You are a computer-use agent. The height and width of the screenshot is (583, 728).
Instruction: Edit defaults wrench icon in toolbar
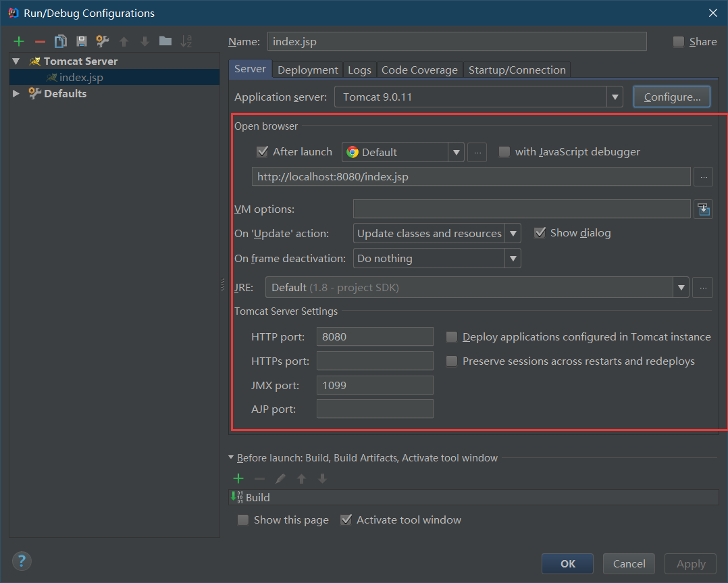103,42
